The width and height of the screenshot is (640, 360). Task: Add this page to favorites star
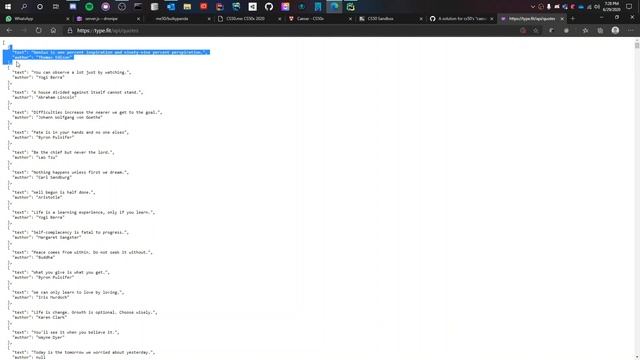[536, 31]
